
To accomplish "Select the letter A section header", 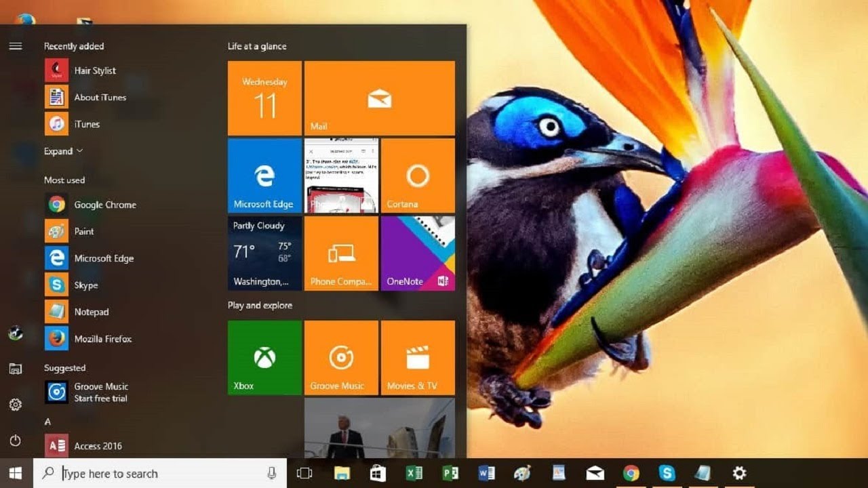I will [47, 422].
